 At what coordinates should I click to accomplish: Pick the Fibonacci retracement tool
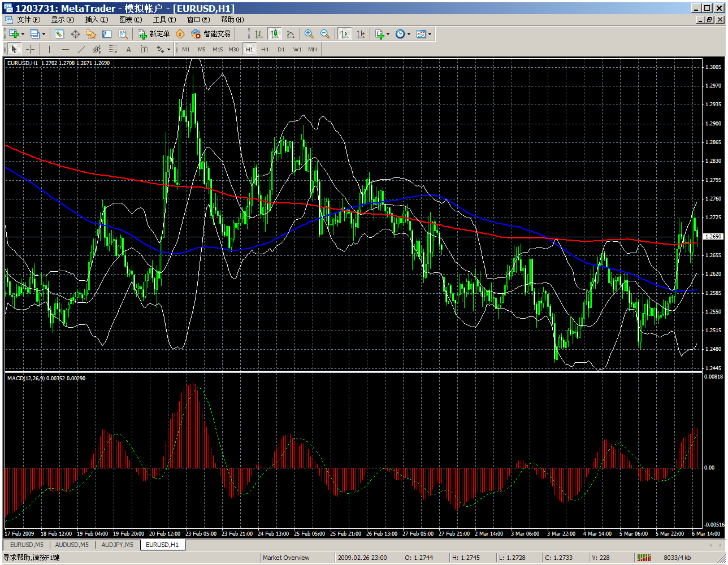tap(112, 49)
